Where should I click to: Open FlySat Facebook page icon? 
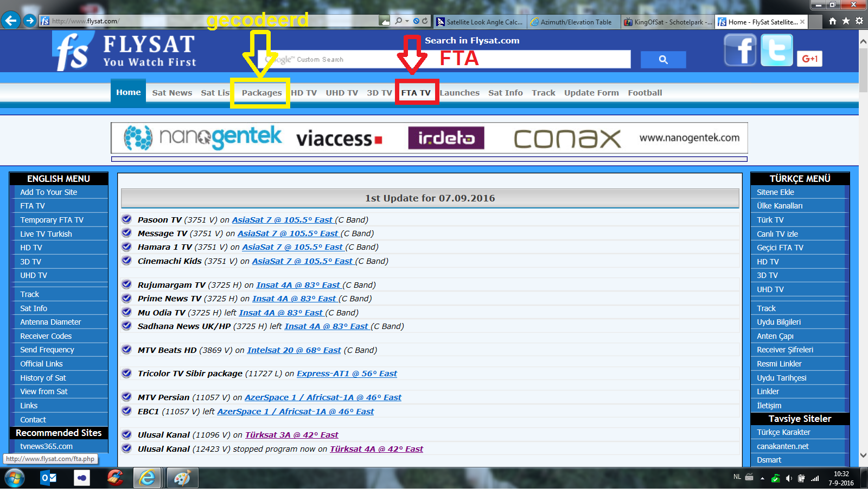[x=740, y=50]
